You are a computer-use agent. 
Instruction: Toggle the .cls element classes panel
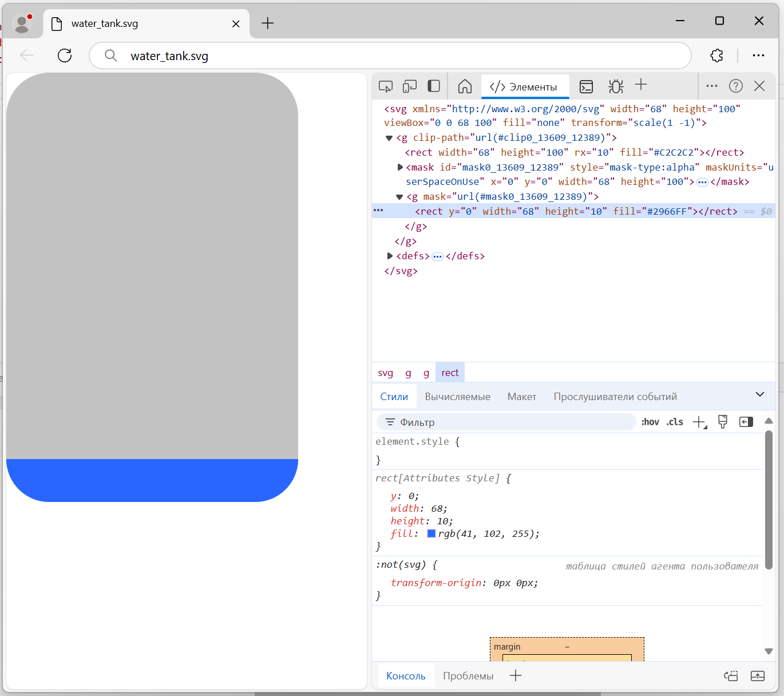(675, 422)
